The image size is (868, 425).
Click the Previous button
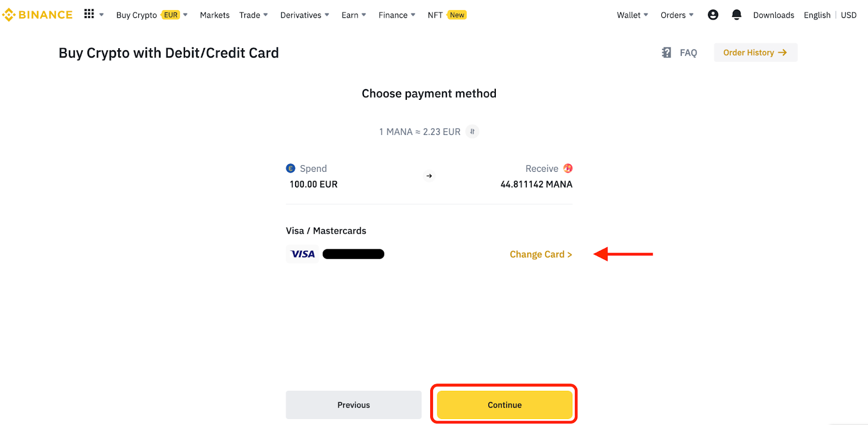(353, 404)
